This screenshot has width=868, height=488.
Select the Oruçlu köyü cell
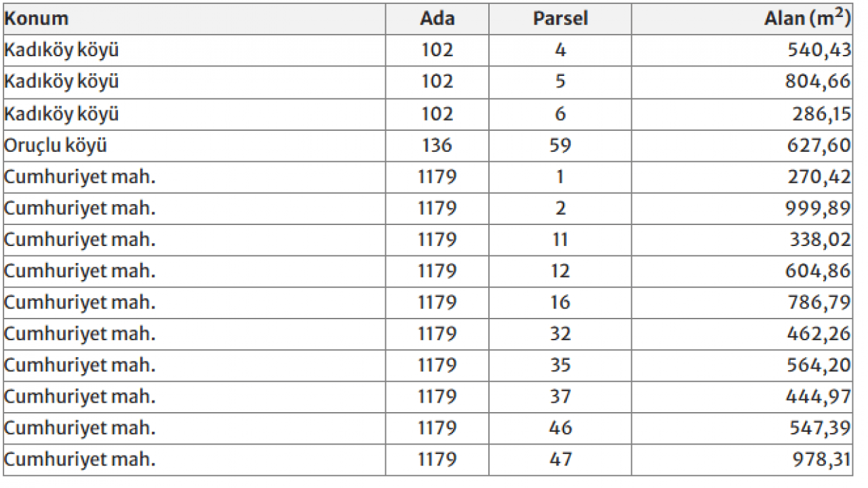tap(56, 145)
